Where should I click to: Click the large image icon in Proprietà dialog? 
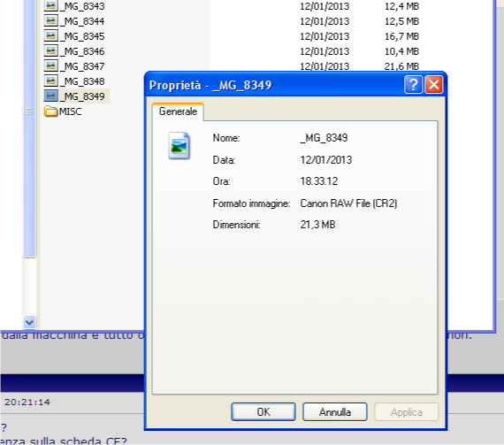click(x=179, y=146)
